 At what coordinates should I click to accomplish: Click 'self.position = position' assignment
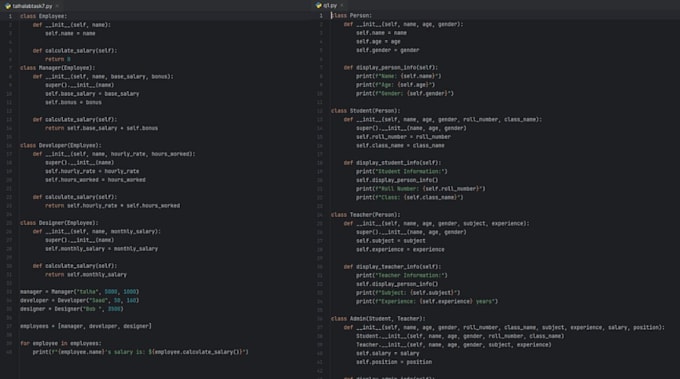coord(394,362)
